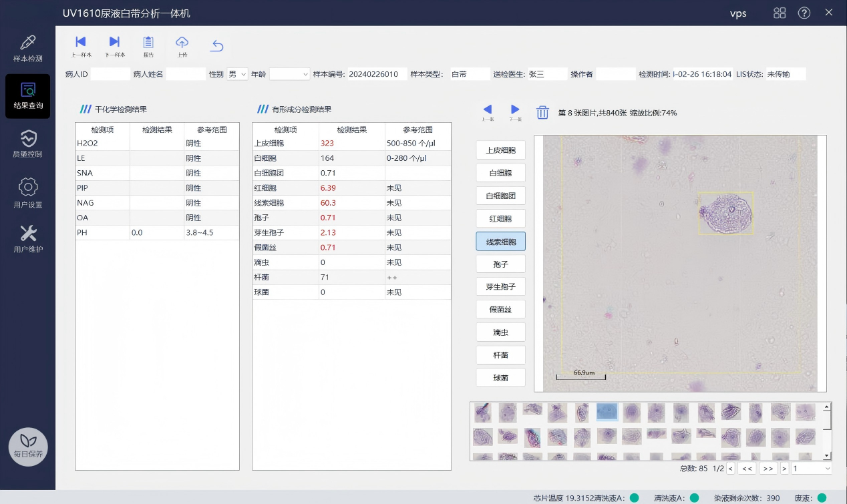This screenshot has height=504, width=847.
Task: Click the << page skip button
Action: click(747, 469)
